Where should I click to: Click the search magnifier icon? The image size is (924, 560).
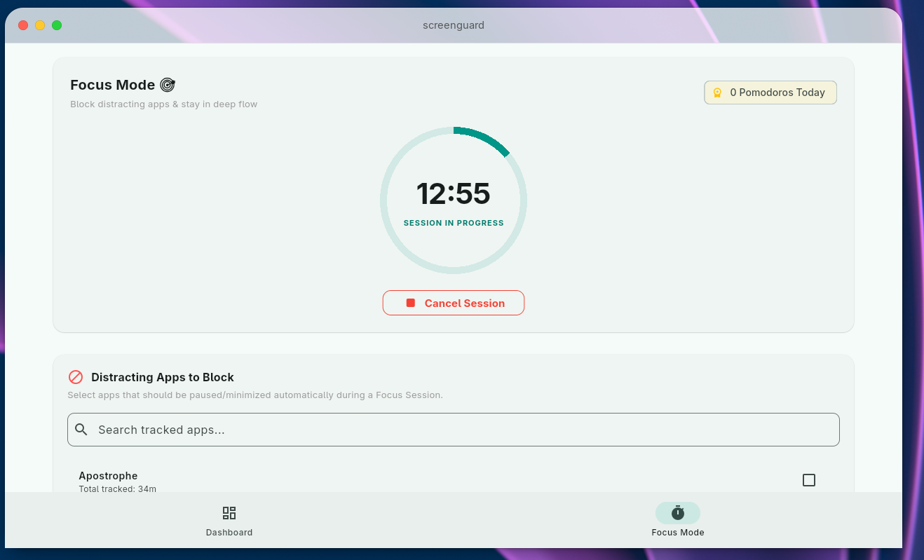(81, 430)
